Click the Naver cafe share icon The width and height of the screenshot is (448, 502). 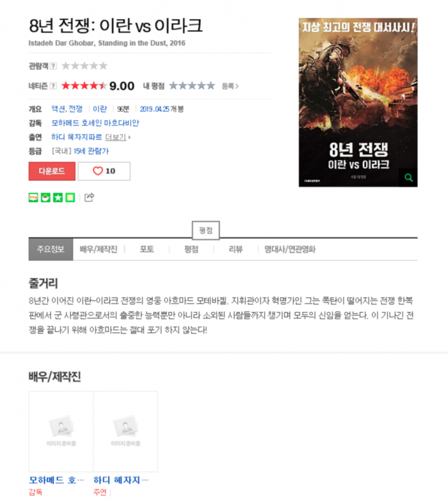[45, 198]
